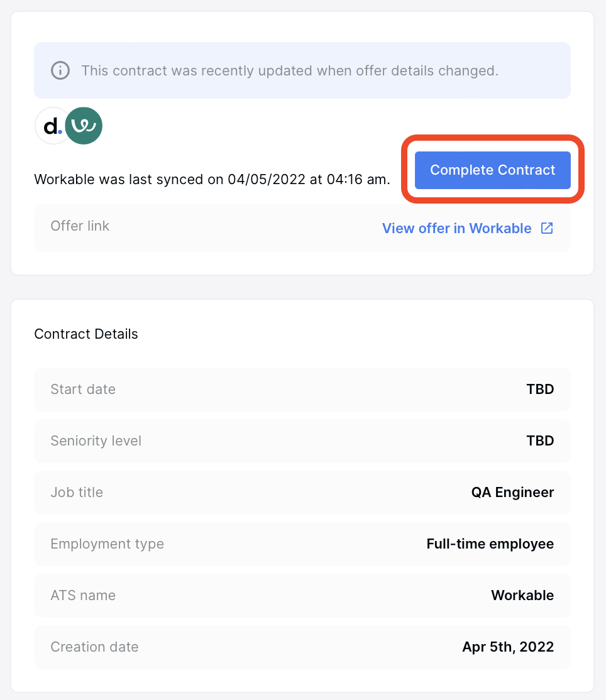Click the Workable sync icon badge

(x=84, y=126)
